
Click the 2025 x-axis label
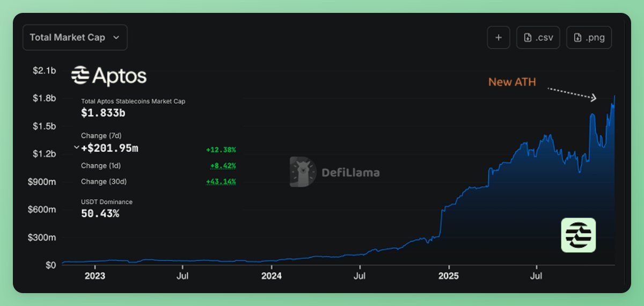click(449, 276)
